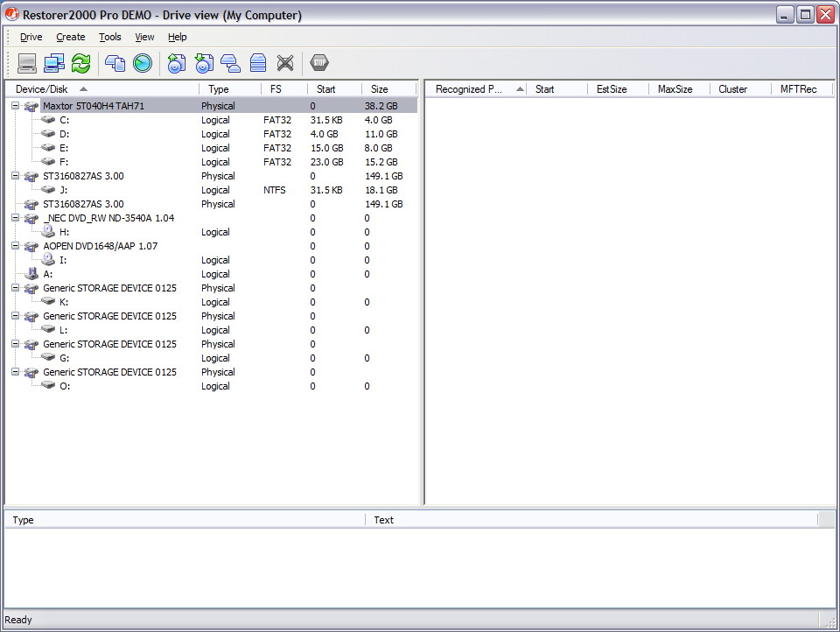Screen dimensions: 840x632
Task: Collapse the Generic STORAGE DEVICE containing O:
Action: point(16,371)
